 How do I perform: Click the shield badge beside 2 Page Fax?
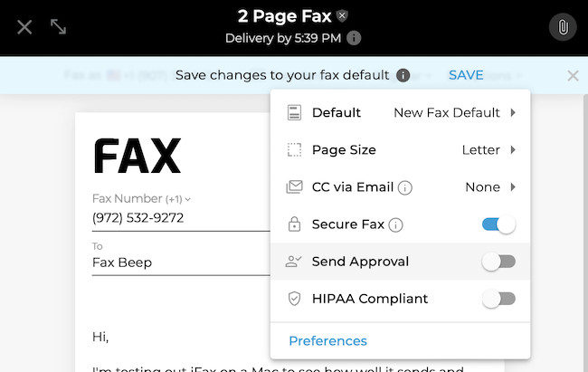[342, 15]
